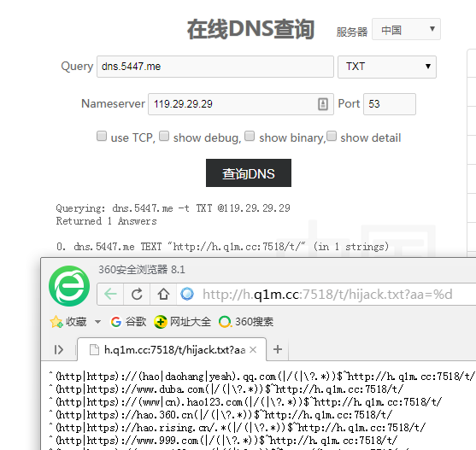Check the show detail option

(332, 136)
